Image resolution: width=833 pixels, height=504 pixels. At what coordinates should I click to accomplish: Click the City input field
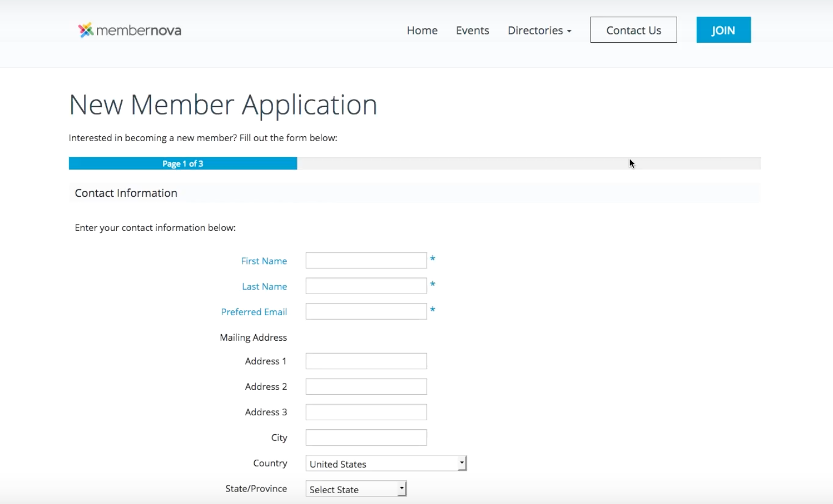point(366,437)
